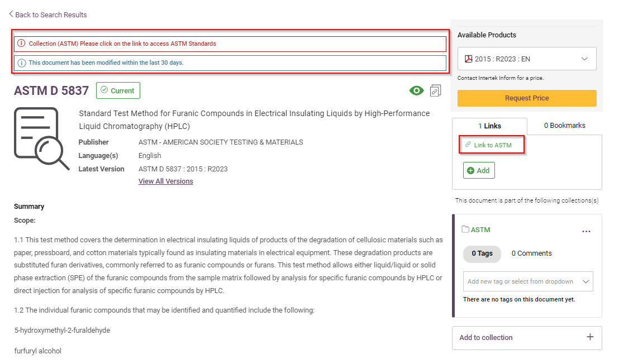619x364 pixels.
Task: Open View All Versions link
Action: click(x=166, y=181)
